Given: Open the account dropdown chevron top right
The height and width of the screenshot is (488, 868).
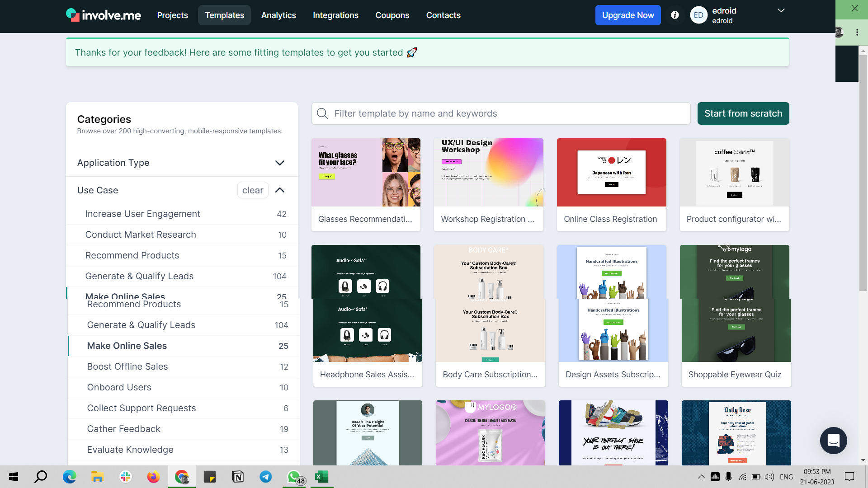Looking at the screenshot, I should [781, 10].
